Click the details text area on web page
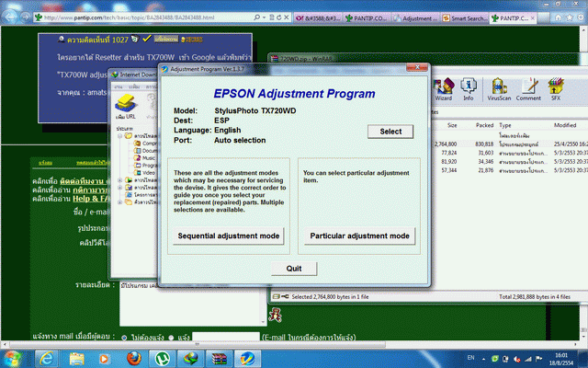588x368 pixels. pyautogui.click(x=194, y=304)
